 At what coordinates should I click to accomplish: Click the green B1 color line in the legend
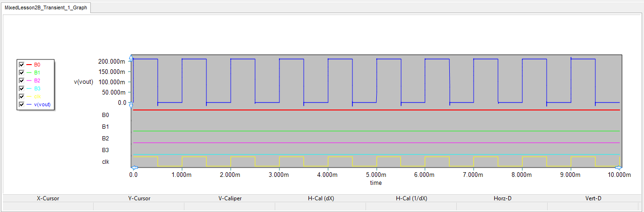click(29, 73)
